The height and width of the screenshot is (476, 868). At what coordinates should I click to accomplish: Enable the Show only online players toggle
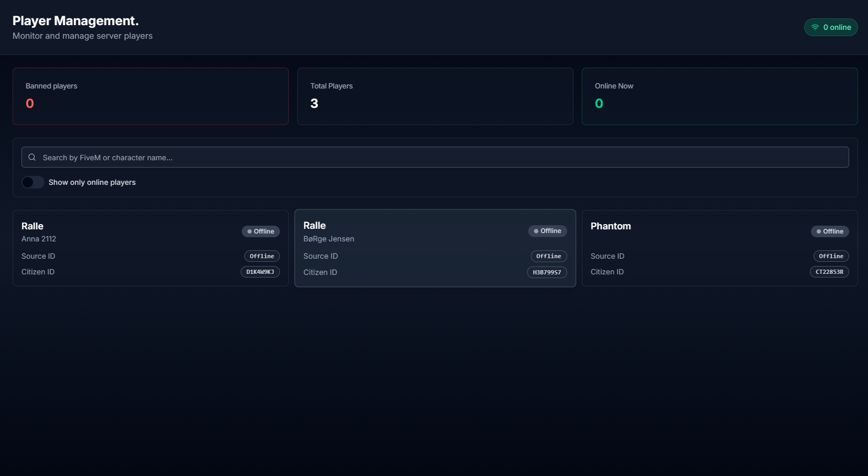[32, 182]
